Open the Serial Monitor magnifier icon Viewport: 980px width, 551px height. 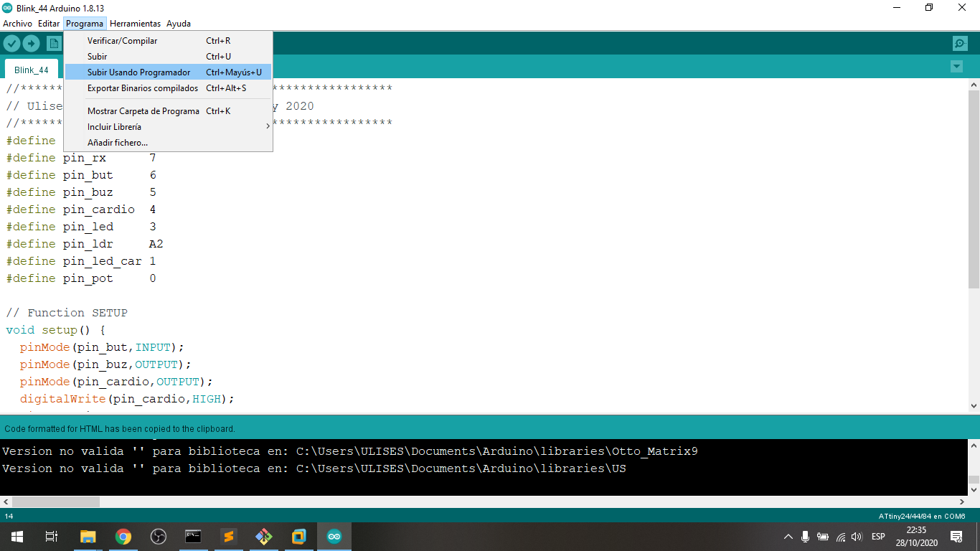(960, 43)
